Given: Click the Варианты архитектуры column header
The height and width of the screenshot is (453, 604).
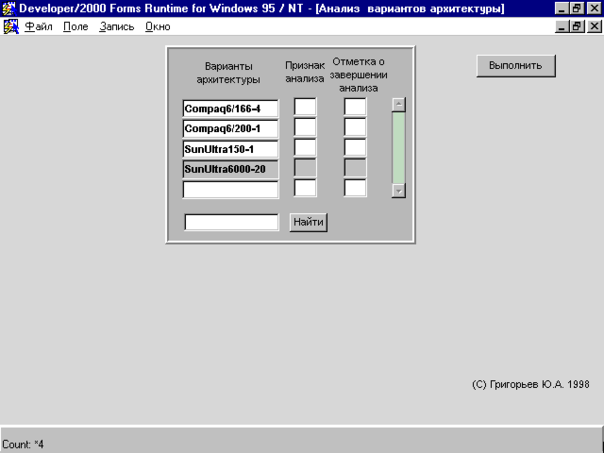Looking at the screenshot, I should coord(228,73).
